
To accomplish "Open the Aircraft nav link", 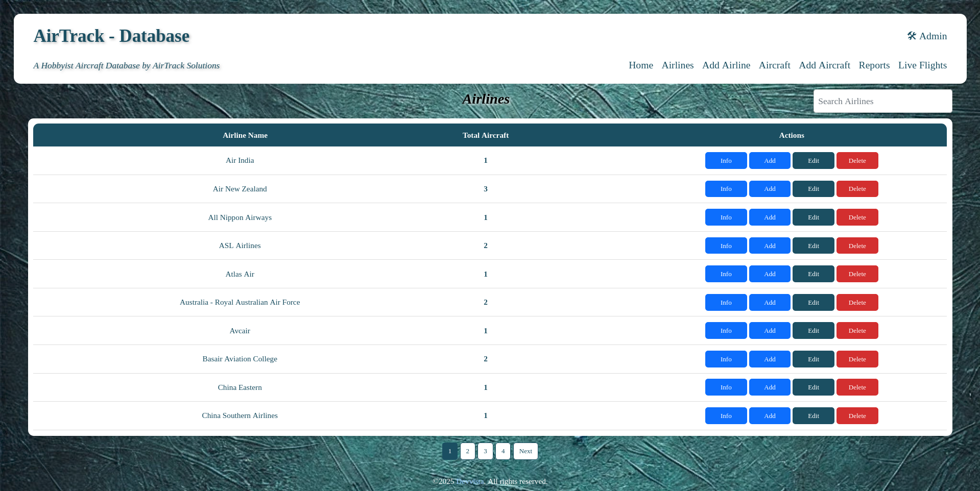I will [x=775, y=65].
